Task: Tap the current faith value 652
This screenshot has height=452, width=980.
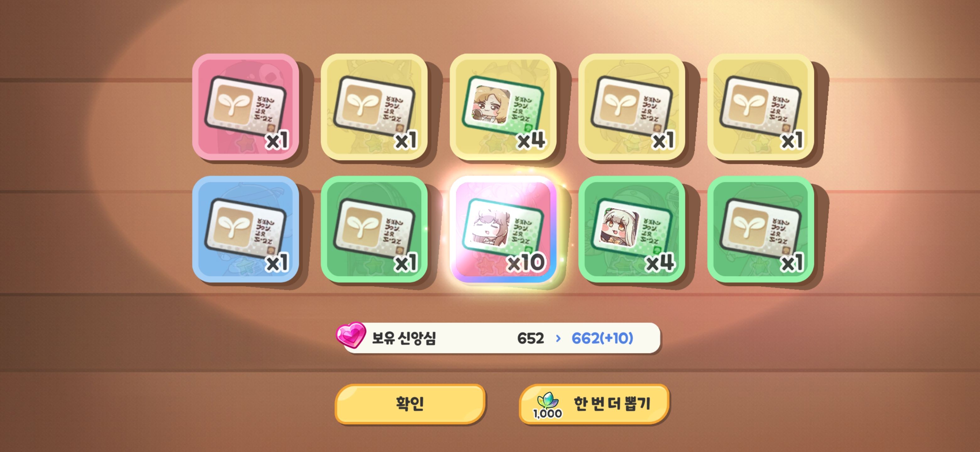Action: (x=530, y=338)
